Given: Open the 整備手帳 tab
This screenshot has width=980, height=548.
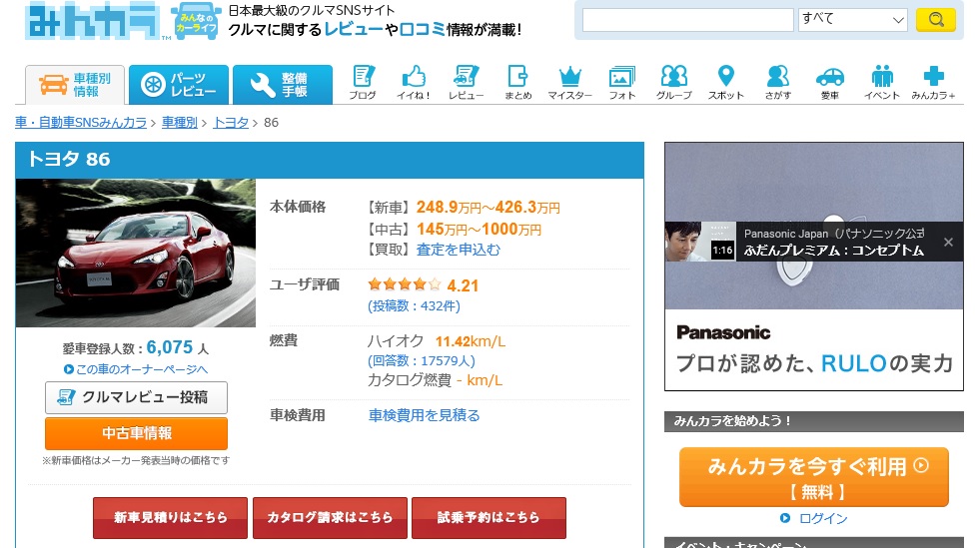Looking at the screenshot, I should 283,85.
